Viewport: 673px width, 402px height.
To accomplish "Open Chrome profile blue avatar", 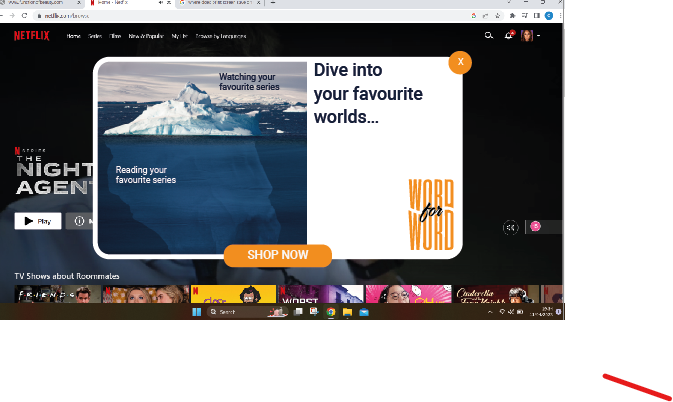I will click(x=549, y=16).
